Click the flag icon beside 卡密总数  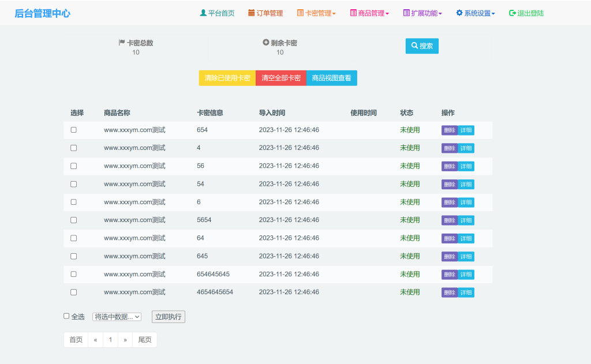tap(121, 42)
